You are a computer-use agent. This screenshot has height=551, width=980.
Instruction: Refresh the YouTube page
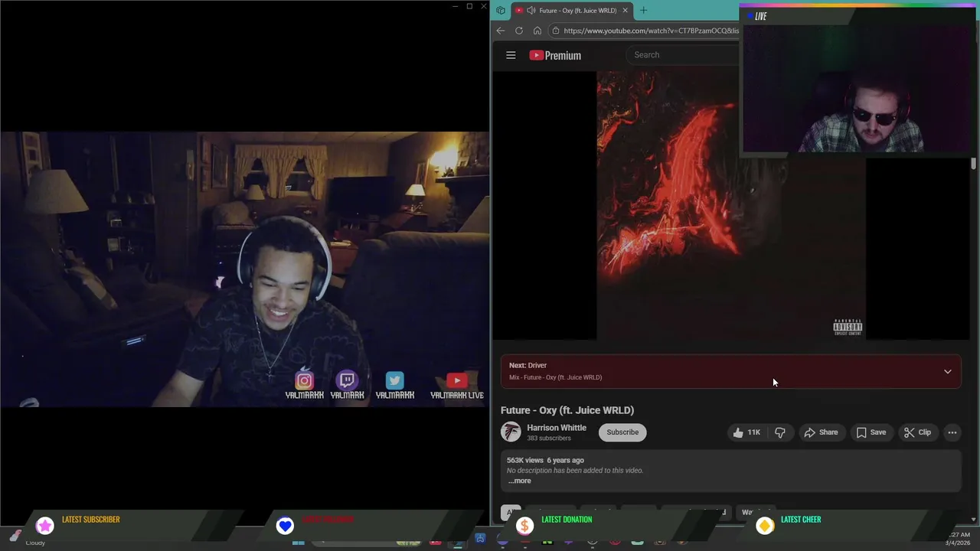519,31
